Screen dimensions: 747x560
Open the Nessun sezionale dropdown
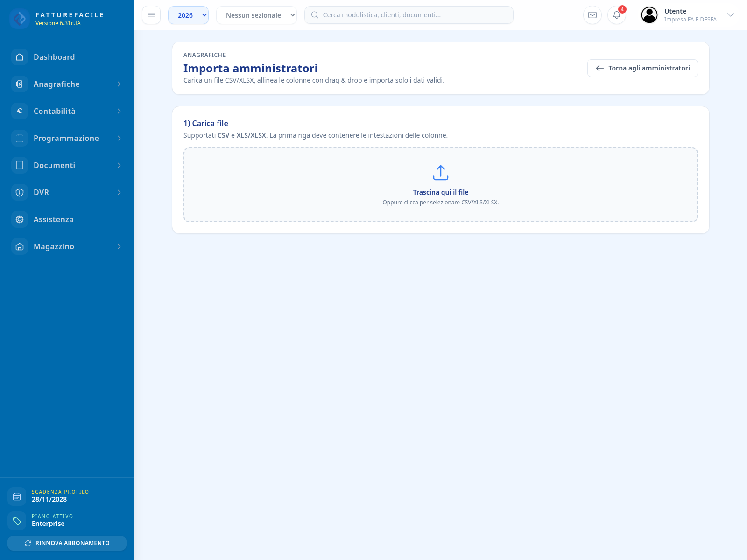(x=256, y=15)
